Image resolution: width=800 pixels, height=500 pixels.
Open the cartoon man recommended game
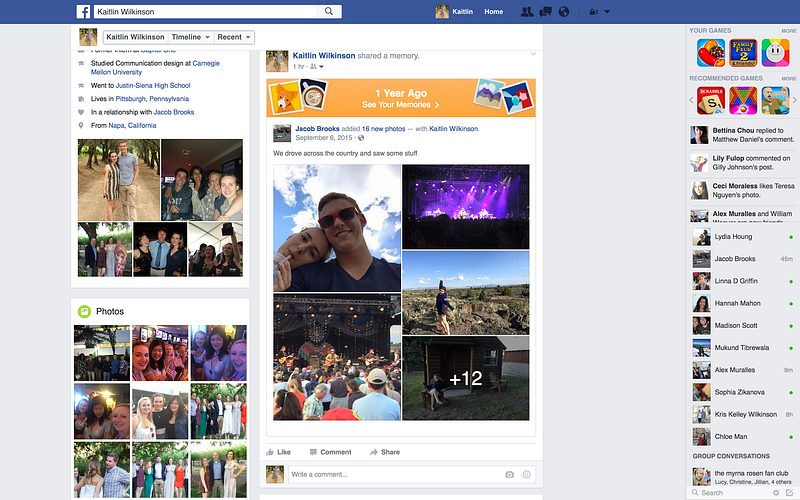click(776, 101)
